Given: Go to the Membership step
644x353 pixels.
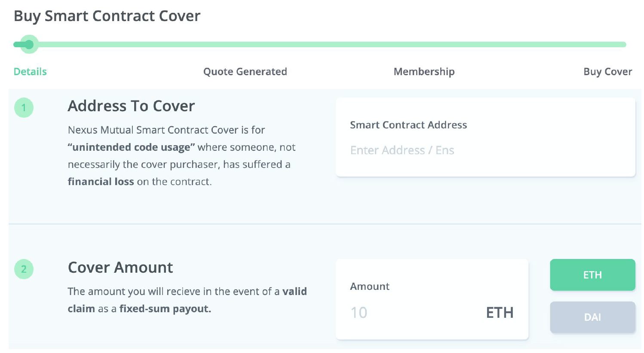Looking at the screenshot, I should [x=423, y=71].
